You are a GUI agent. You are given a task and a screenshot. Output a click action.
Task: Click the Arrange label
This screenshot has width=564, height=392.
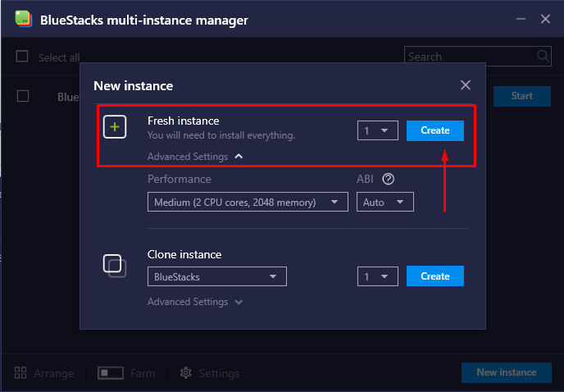53,373
